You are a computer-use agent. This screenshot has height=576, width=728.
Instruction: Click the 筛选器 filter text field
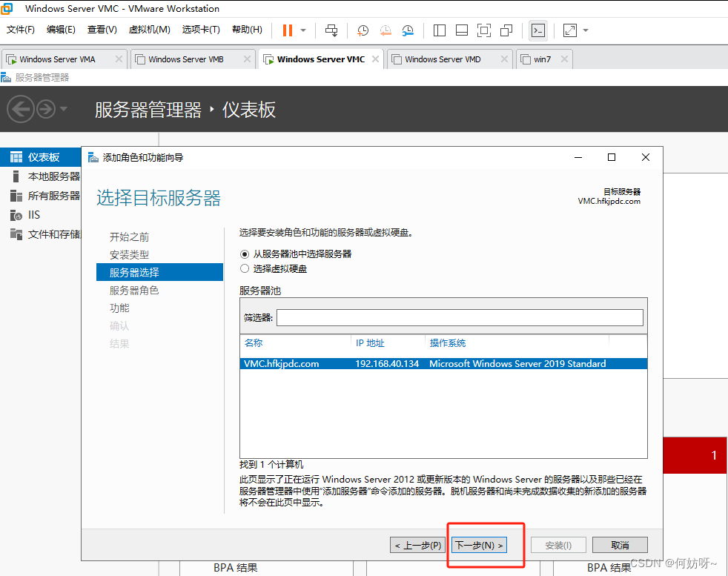[460, 318]
